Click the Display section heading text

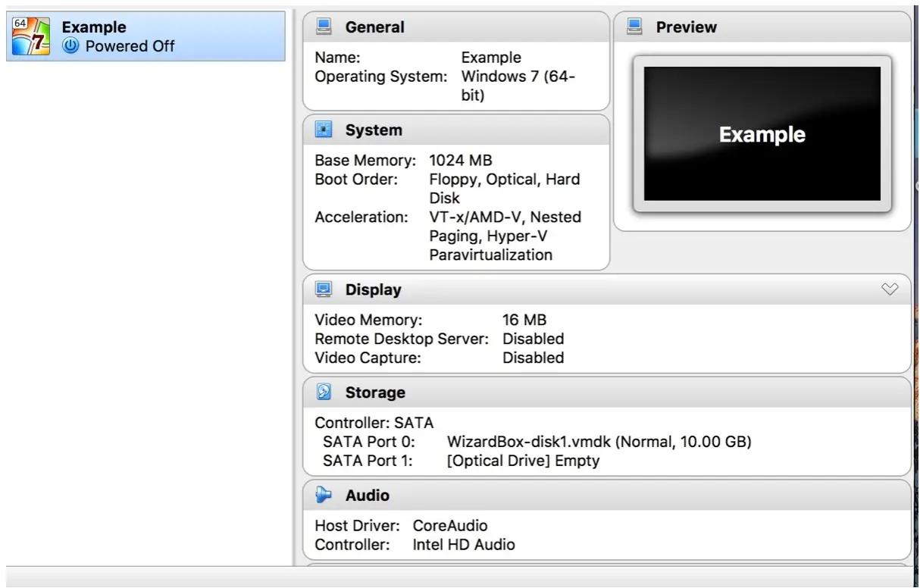[x=373, y=289]
